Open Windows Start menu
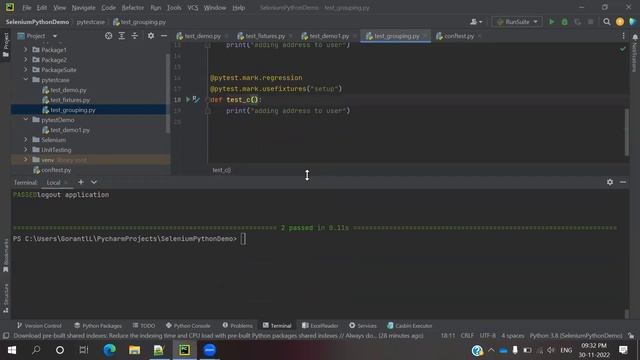The image size is (640, 360). tap(12, 350)
